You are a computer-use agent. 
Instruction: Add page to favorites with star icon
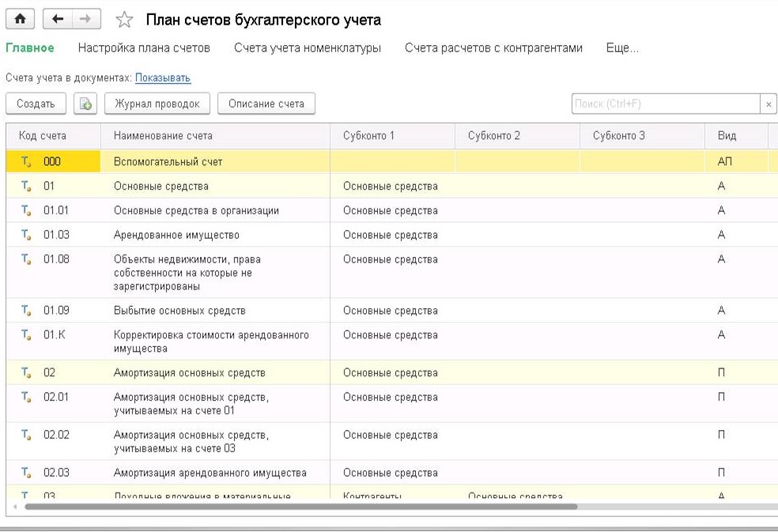pos(123,20)
